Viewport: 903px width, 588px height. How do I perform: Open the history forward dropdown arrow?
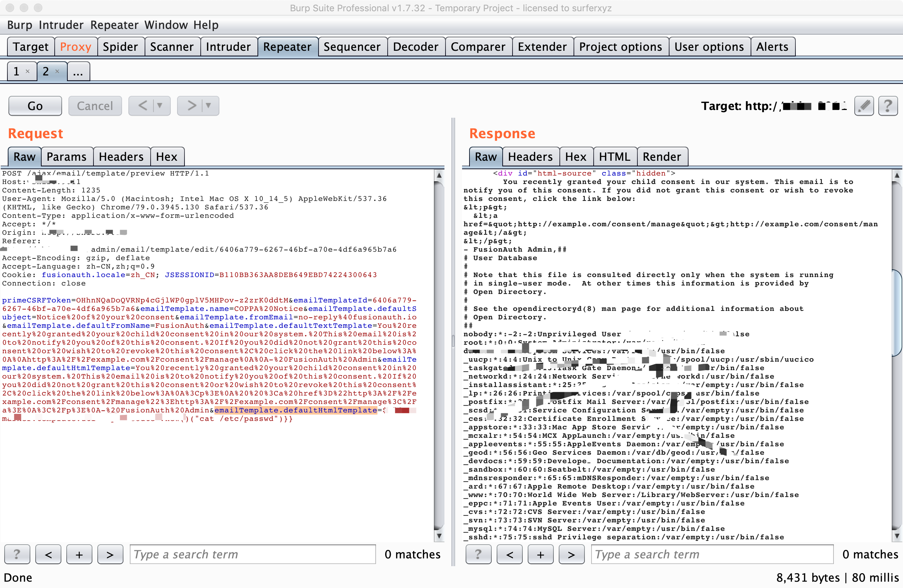click(208, 106)
